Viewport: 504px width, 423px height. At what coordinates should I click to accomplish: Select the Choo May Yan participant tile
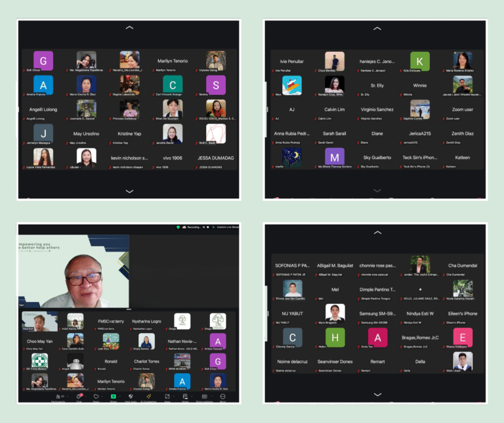pos(40,342)
